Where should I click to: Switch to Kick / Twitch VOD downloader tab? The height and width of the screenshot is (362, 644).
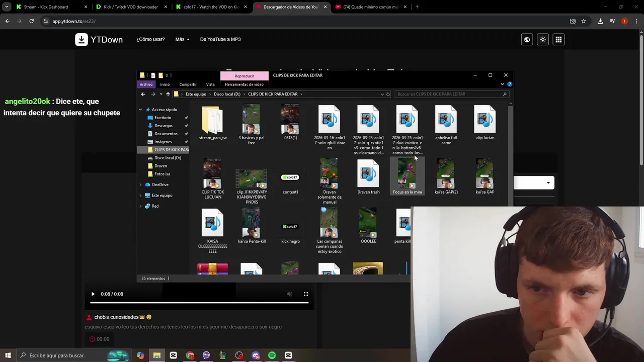(130, 7)
